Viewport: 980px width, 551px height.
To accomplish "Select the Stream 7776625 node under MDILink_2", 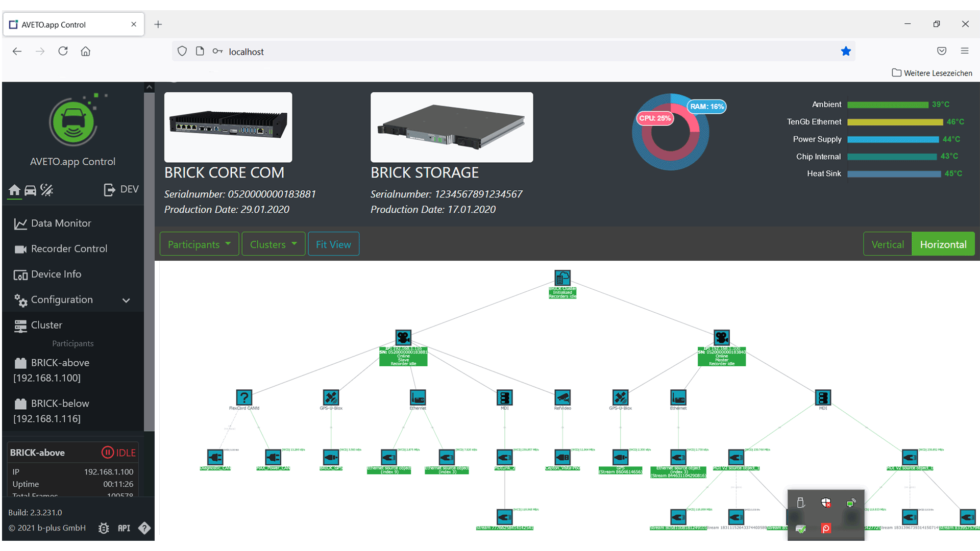I will [505, 517].
